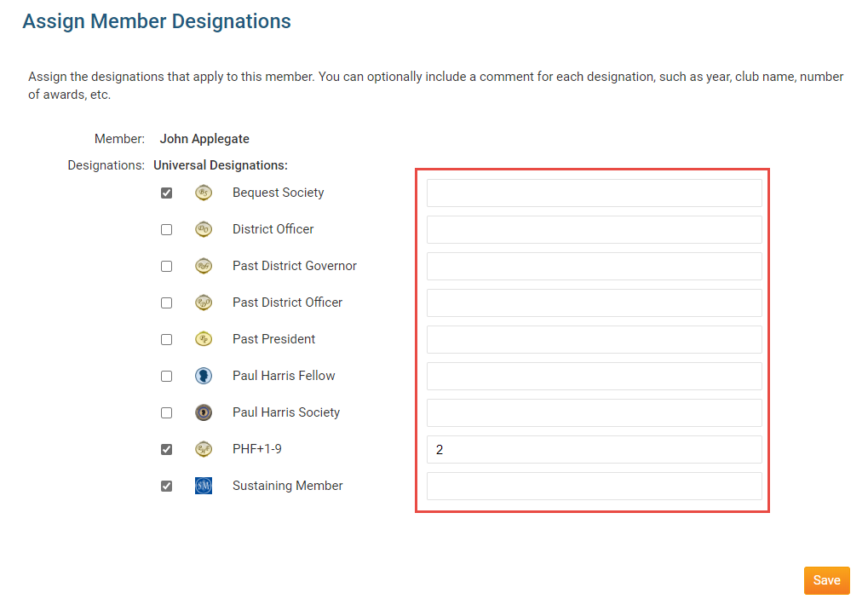Click the Past District Officer badge icon

coord(203,302)
